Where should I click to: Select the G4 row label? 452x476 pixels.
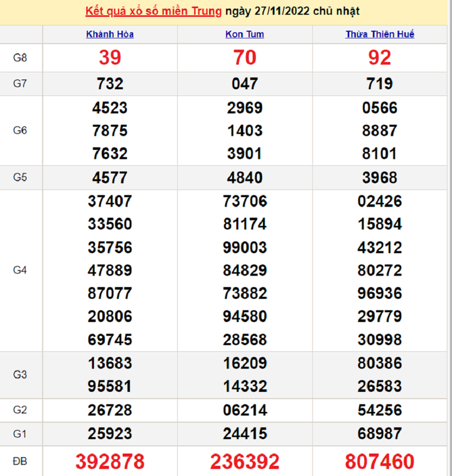20,271
